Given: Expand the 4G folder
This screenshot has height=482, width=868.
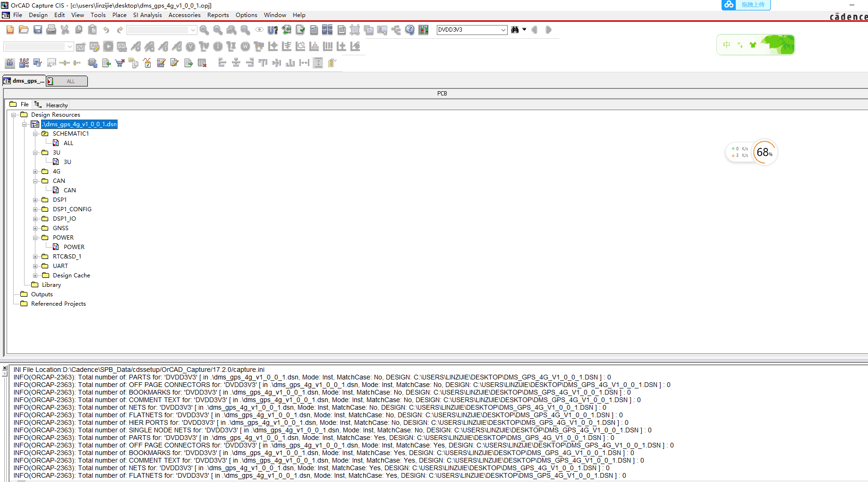Looking at the screenshot, I should click(x=35, y=172).
